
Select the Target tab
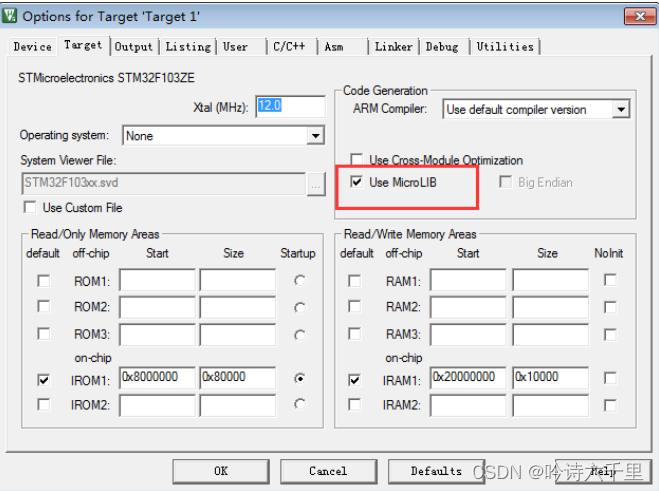pyautogui.click(x=83, y=45)
